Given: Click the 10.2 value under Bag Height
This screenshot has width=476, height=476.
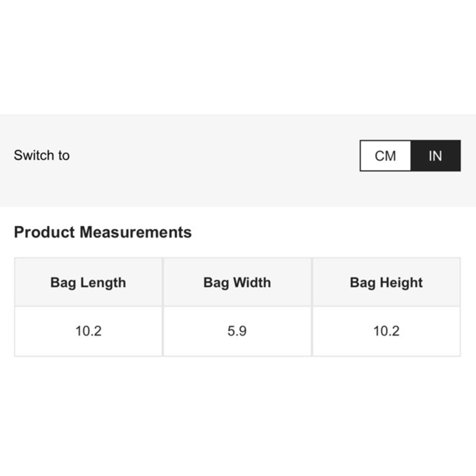Looking at the screenshot, I should click(386, 331).
